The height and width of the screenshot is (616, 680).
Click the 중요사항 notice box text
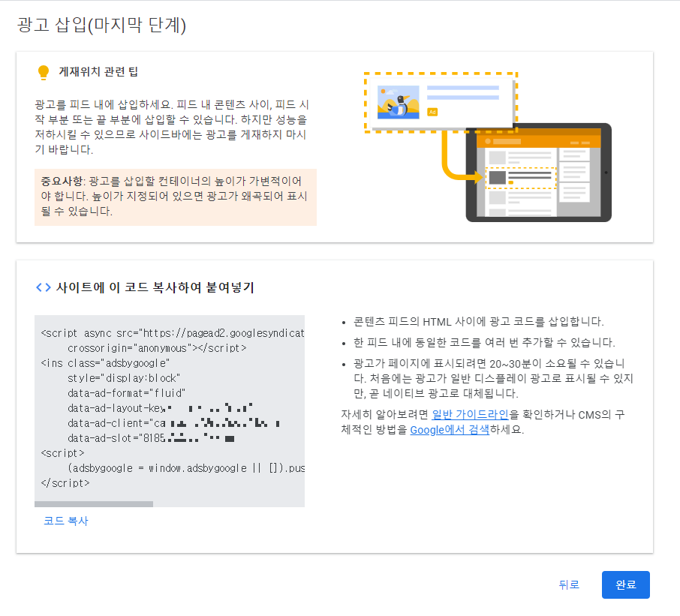pyautogui.click(x=175, y=197)
